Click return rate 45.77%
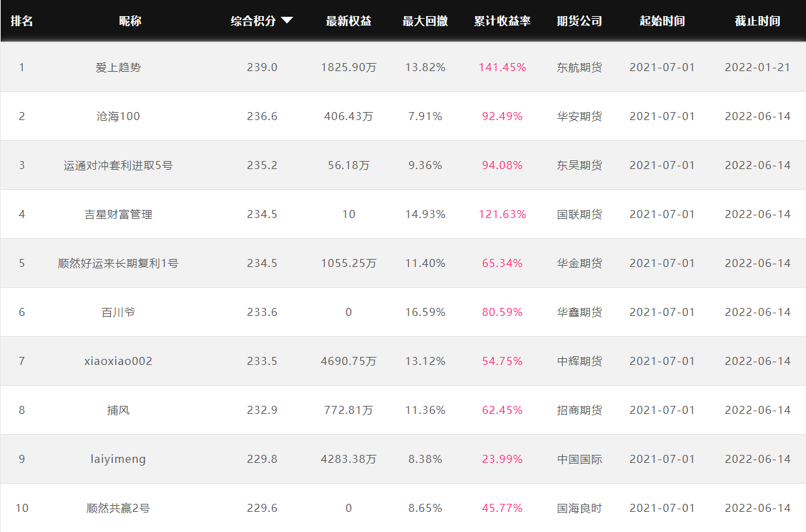The image size is (806, 532). (x=503, y=508)
